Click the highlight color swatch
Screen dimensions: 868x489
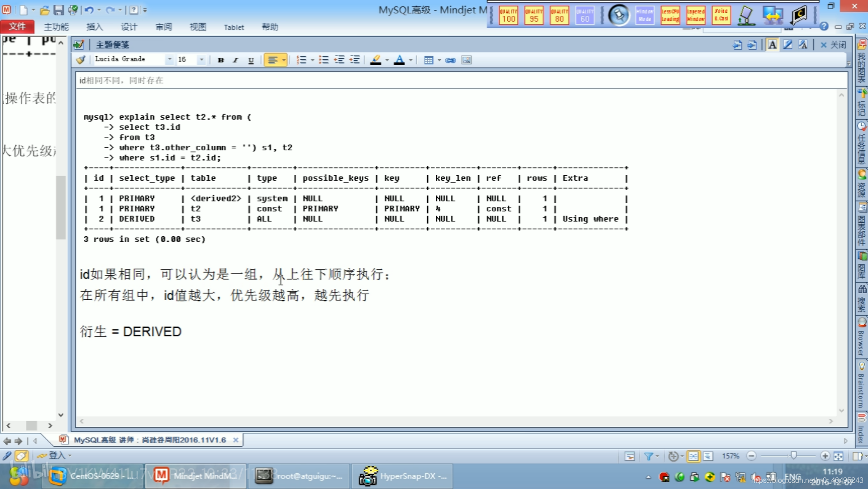click(376, 60)
